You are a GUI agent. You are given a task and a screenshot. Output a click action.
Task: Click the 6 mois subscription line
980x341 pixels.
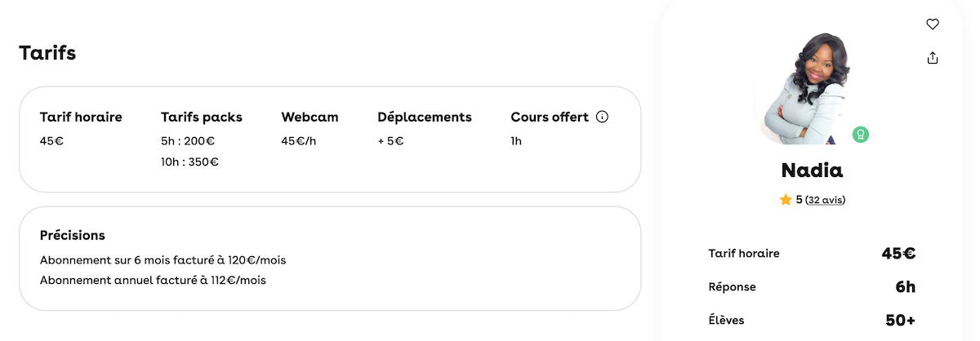click(163, 260)
